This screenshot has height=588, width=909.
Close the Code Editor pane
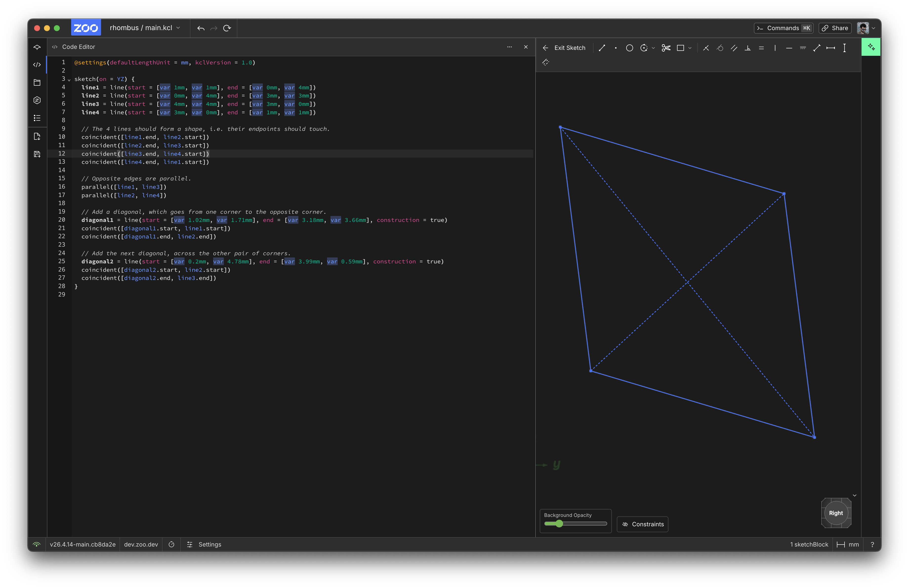coord(526,47)
